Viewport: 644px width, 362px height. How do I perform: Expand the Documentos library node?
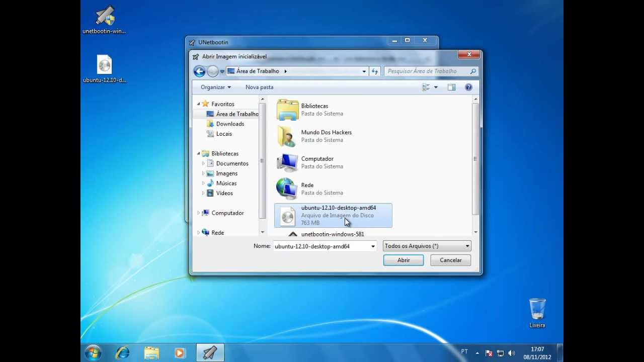pos(203,163)
